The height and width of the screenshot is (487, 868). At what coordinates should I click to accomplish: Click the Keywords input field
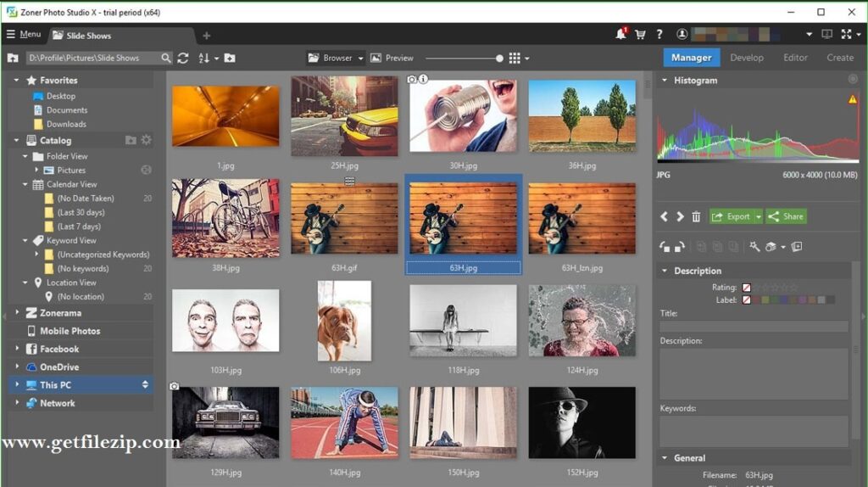click(754, 432)
